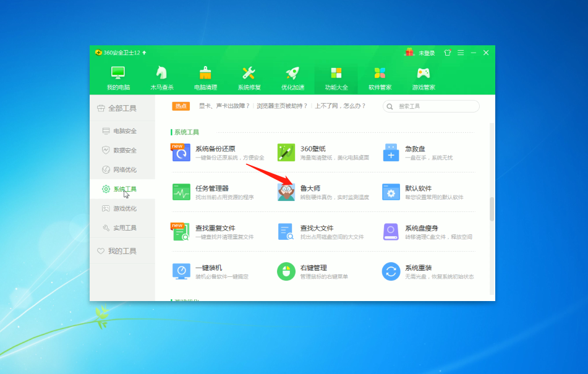Open 我的工具 in sidebar

click(x=122, y=251)
